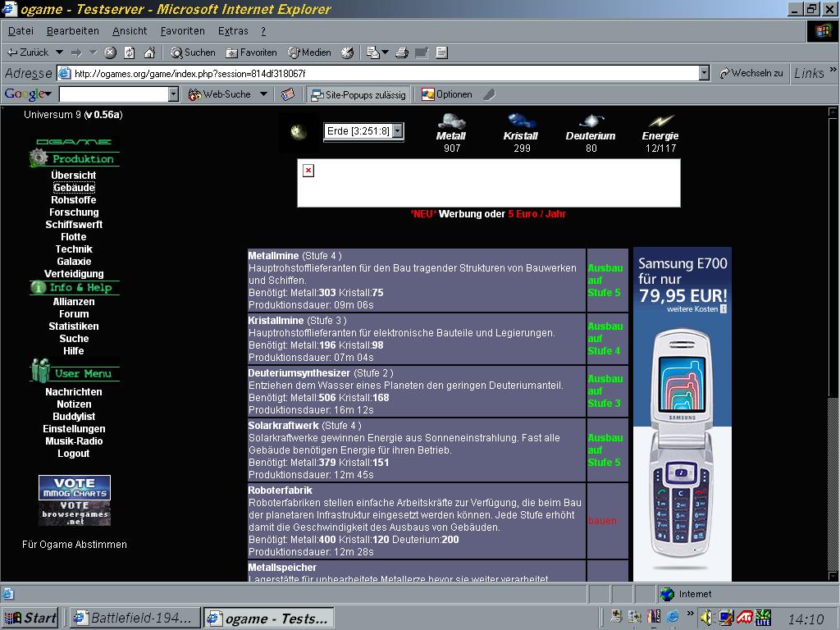Click the Discuss toolbar icon next to printer

coord(422,52)
